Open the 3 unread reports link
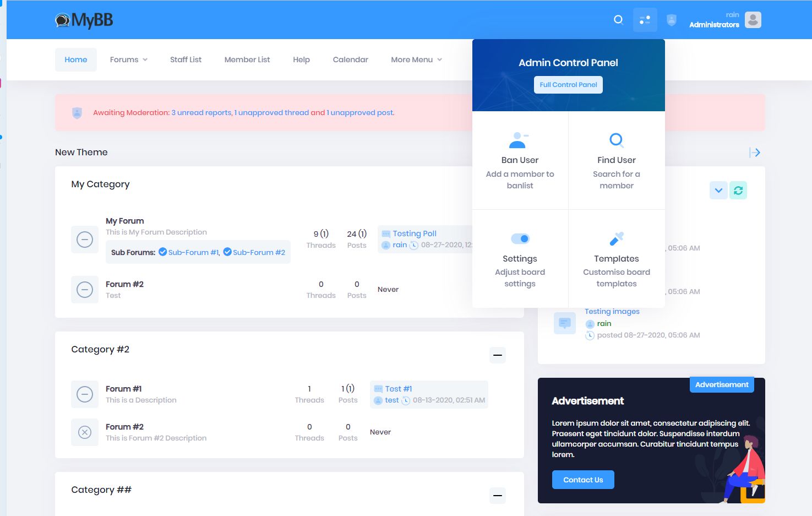812x516 pixels. click(201, 113)
